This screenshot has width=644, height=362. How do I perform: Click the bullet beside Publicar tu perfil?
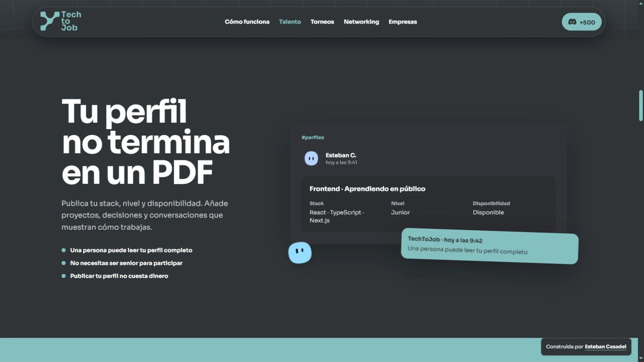63,276
